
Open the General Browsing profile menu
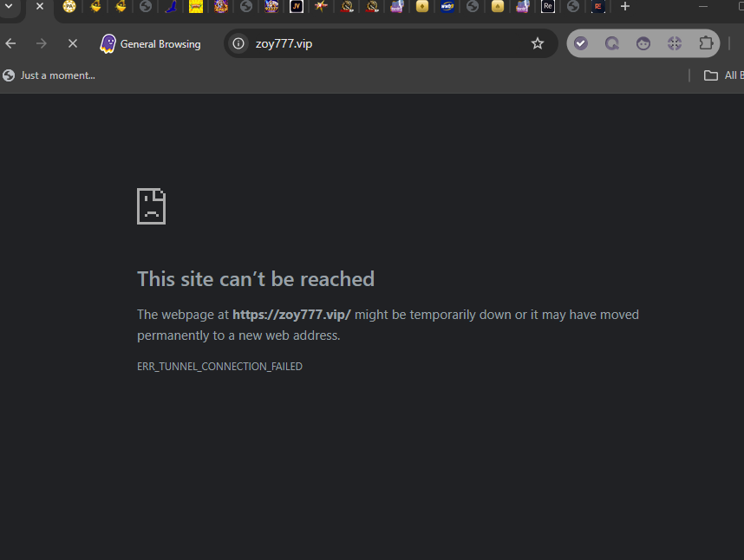coord(150,44)
